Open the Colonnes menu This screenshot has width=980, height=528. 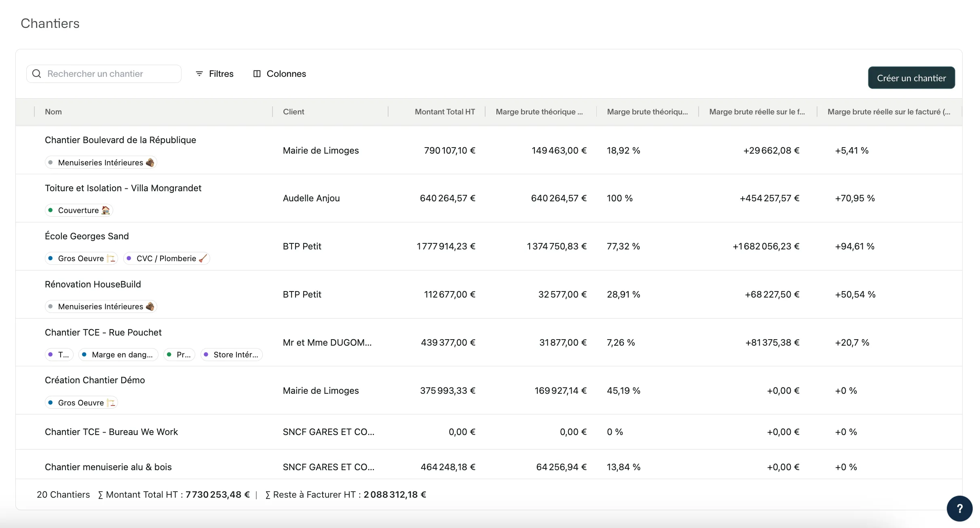point(286,74)
